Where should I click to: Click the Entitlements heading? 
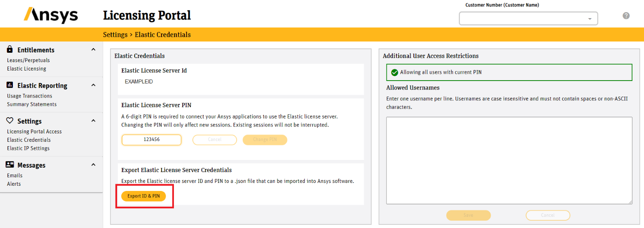36,50
